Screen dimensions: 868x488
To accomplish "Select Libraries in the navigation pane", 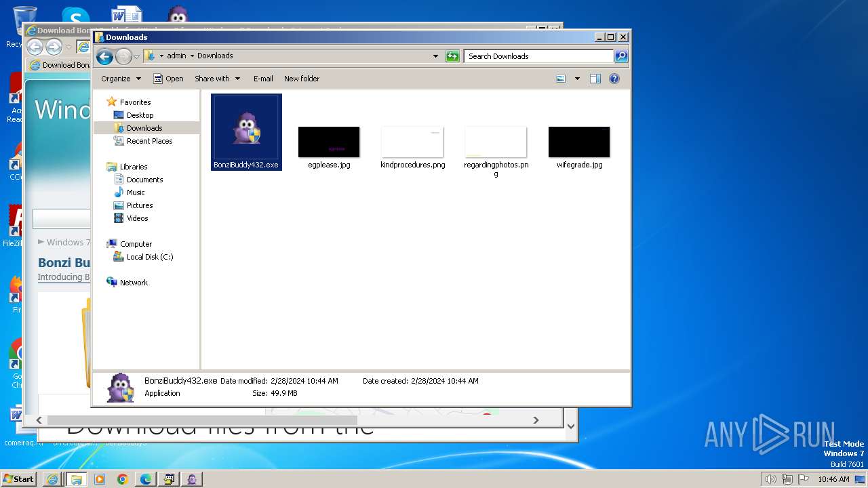I will coord(134,167).
